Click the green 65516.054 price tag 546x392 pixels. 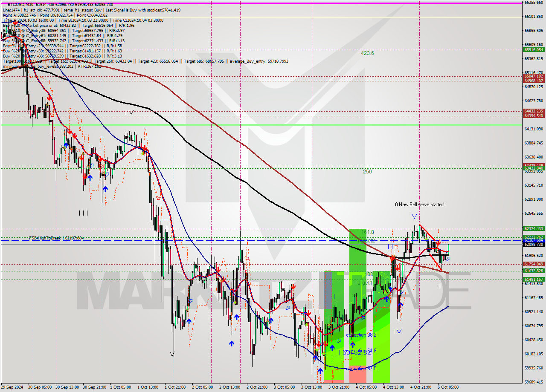tap(534, 49)
